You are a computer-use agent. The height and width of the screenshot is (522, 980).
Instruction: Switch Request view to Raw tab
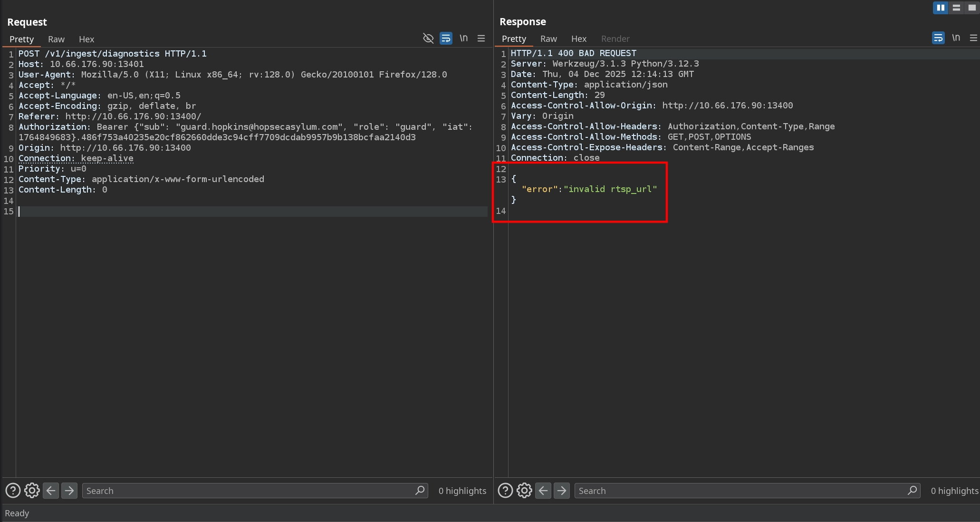coord(56,39)
